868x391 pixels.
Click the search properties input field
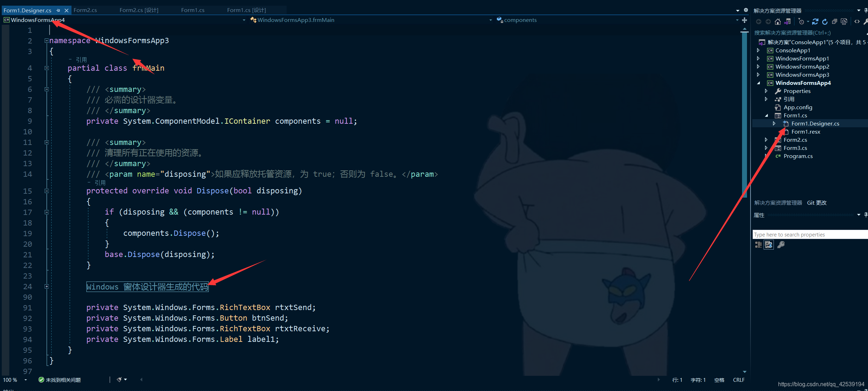pos(810,235)
